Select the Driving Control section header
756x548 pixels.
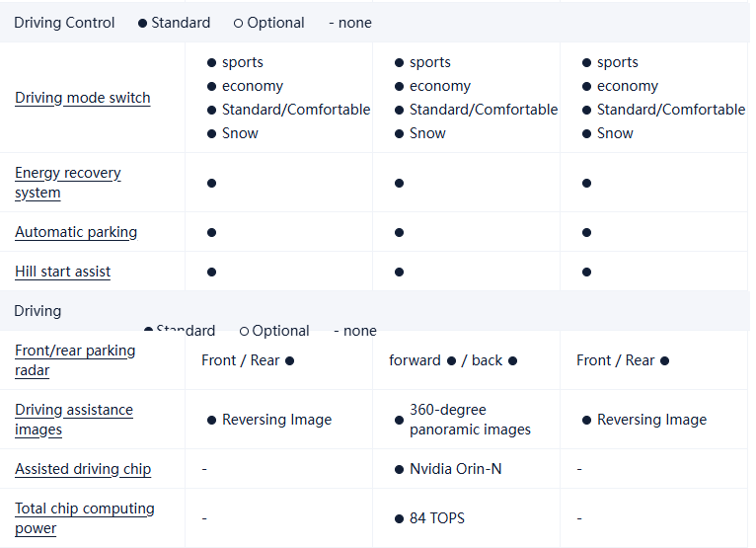[64, 23]
